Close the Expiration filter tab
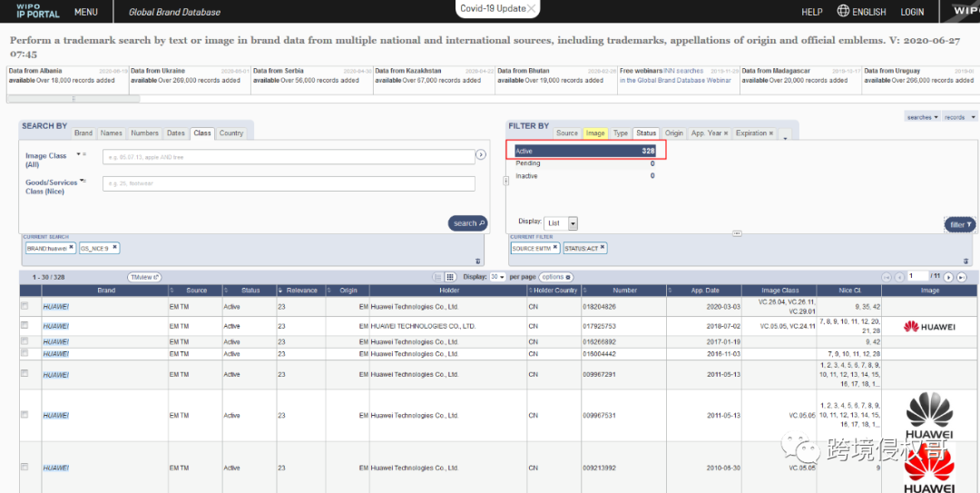 pyautogui.click(x=770, y=133)
